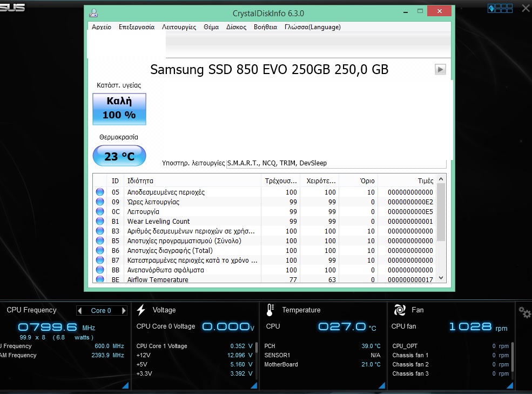Click the Ιδιότητα column header

[192, 181]
